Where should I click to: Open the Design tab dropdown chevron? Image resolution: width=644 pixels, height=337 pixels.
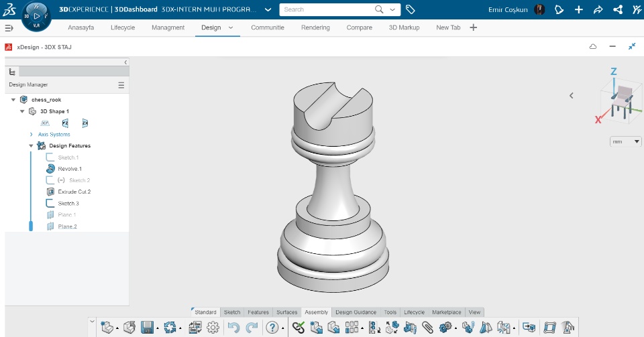(230, 27)
